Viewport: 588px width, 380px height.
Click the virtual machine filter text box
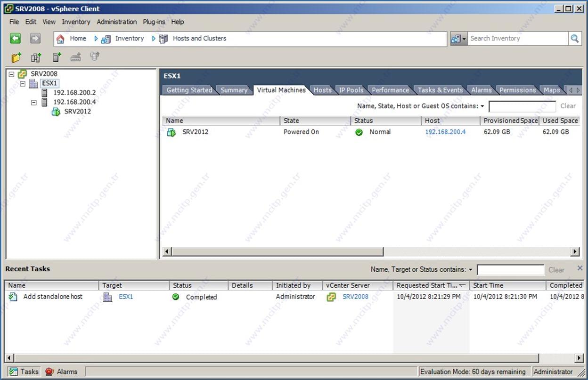click(x=522, y=106)
